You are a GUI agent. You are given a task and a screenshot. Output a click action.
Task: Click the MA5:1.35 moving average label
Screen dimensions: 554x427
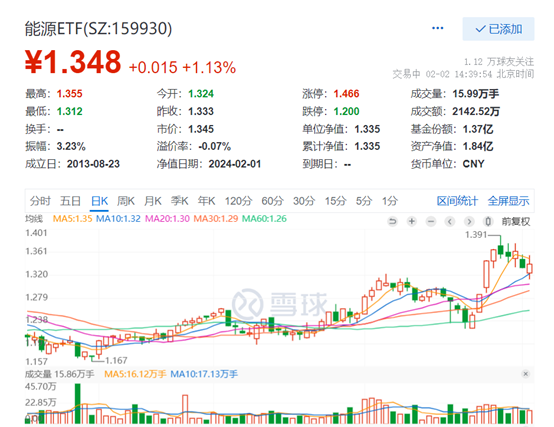pyautogui.click(x=72, y=219)
